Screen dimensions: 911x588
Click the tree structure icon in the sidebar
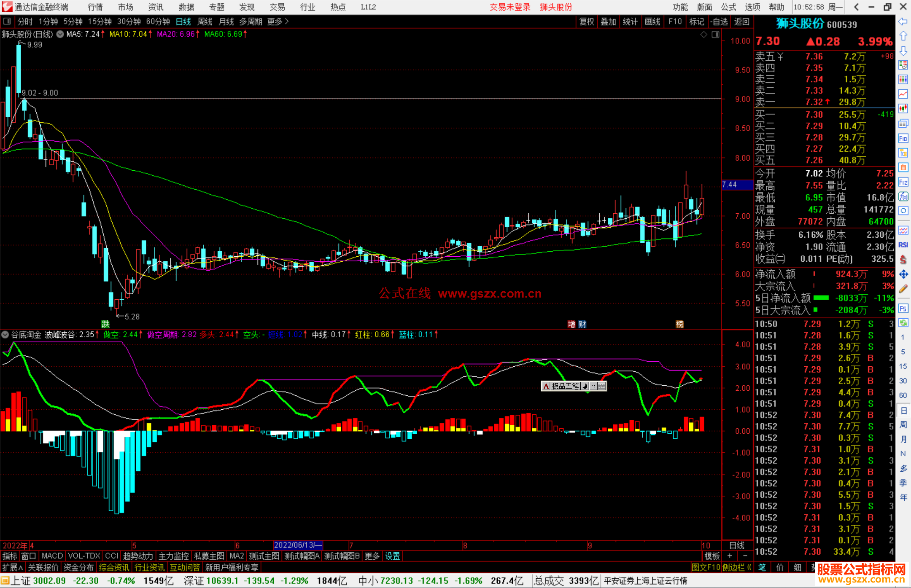tap(903, 153)
